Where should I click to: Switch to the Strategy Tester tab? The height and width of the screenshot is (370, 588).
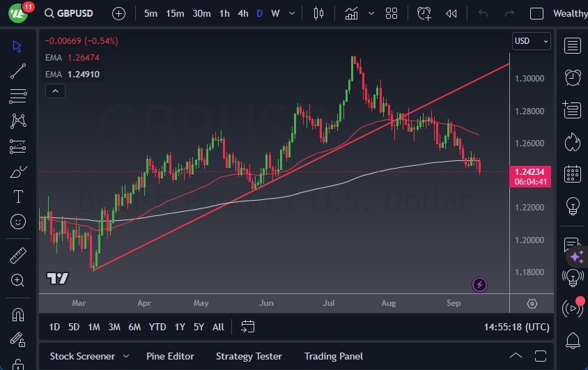249,356
